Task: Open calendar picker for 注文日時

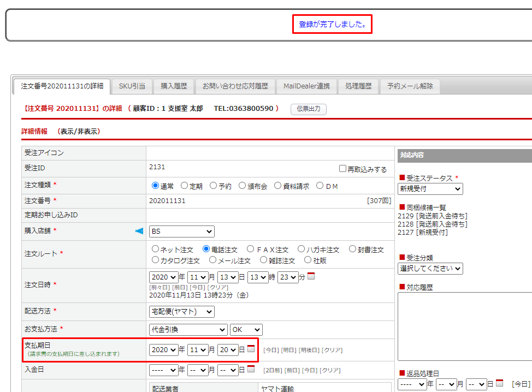Action: pyautogui.click(x=311, y=276)
